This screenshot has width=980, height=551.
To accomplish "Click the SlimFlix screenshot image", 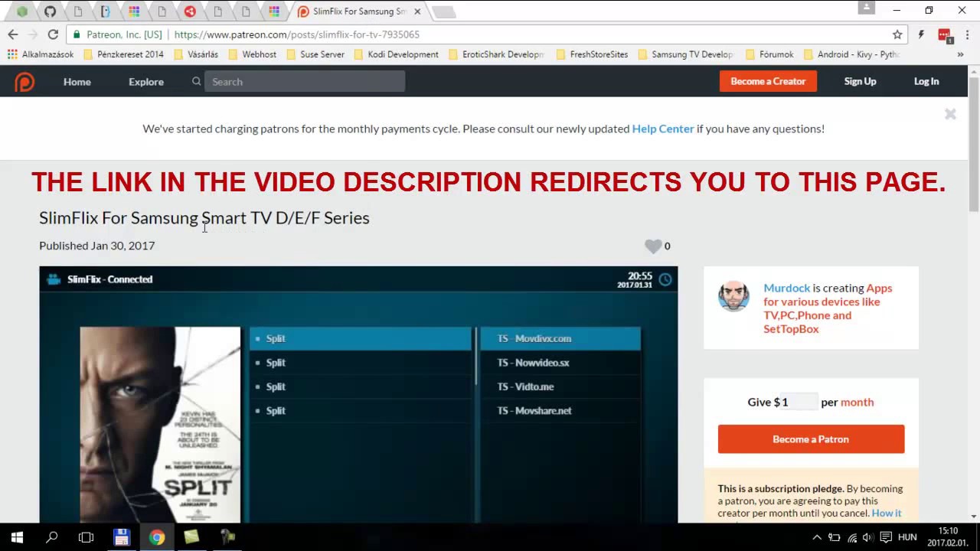I will coord(358,395).
